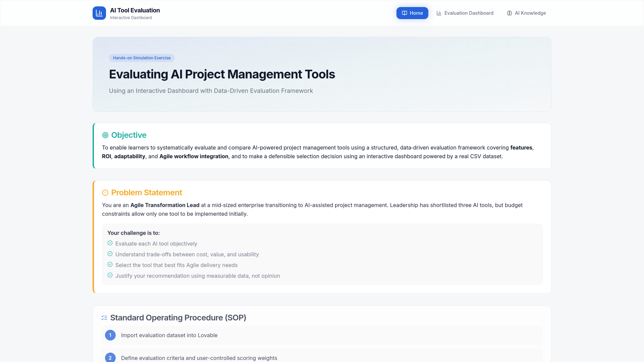
Task: Click 'Standard Operating Procedure (SOP)' heading
Action: (178, 318)
